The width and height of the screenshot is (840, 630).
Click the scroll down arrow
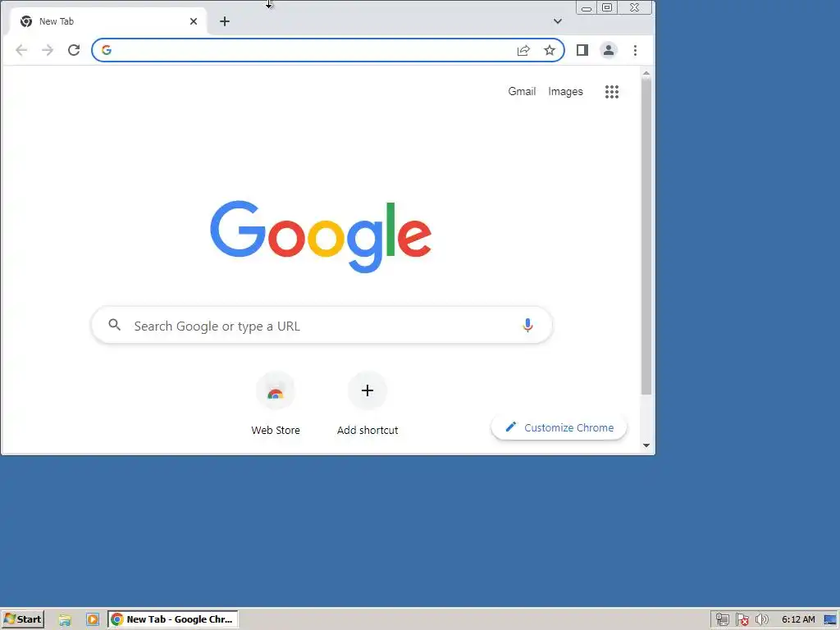pos(646,445)
